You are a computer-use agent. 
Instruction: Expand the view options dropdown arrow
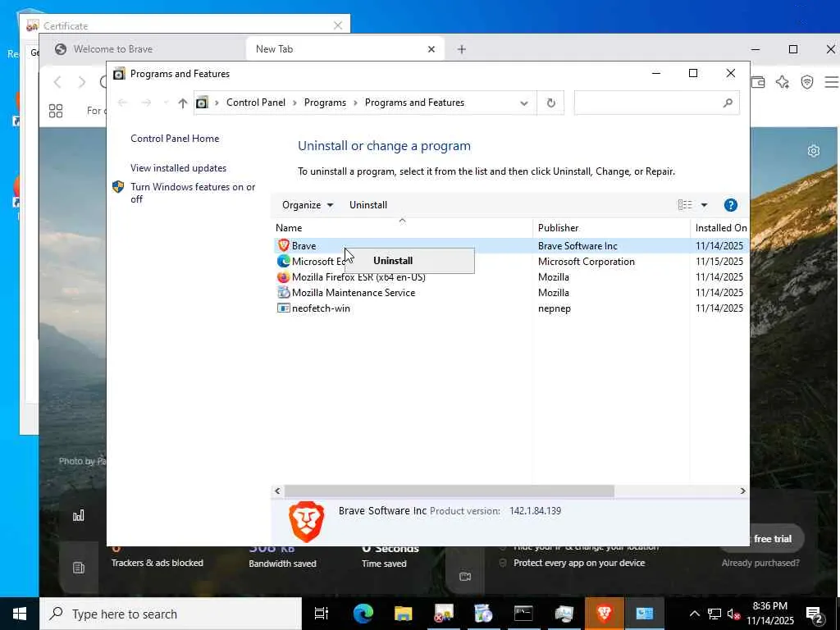coord(704,205)
